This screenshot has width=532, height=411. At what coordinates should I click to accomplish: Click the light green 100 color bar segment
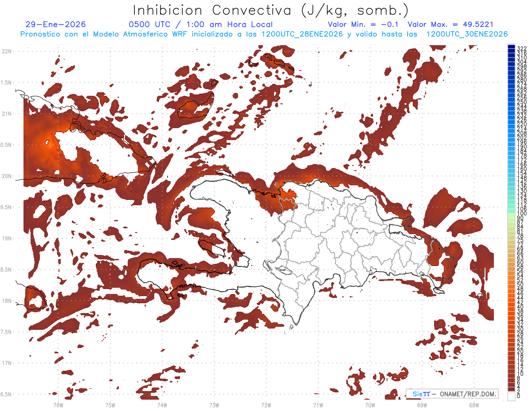click(x=512, y=215)
